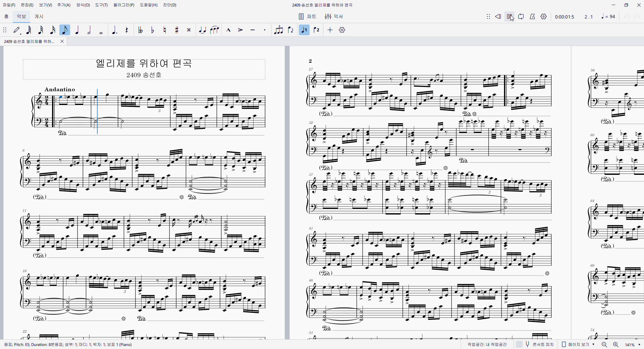
Task: Add accent articulation
Action: pos(240,30)
